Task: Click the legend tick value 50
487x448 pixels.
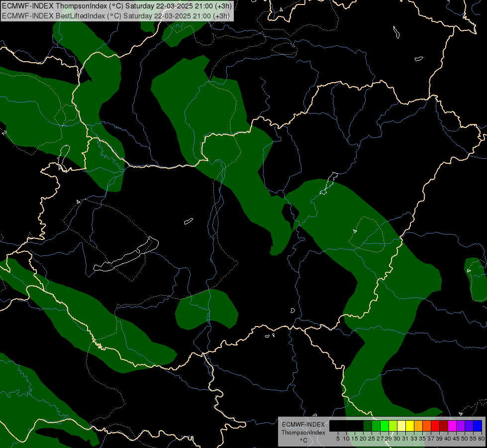Action: point(464,439)
